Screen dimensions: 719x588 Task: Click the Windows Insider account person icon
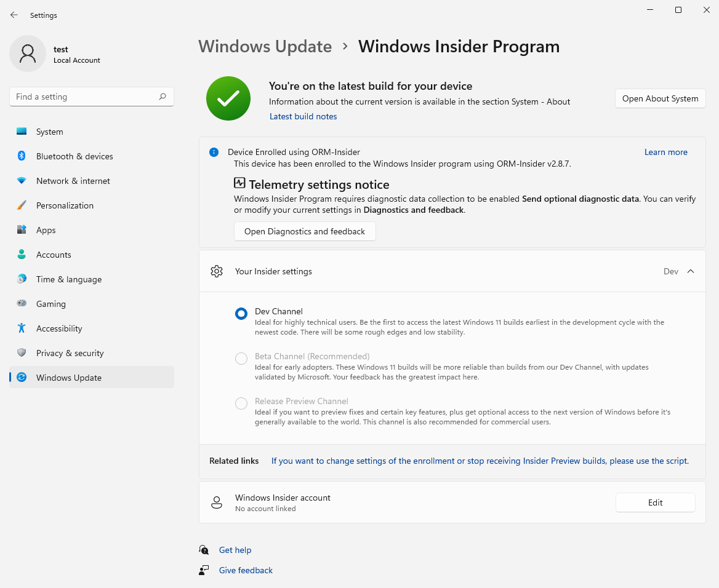coord(217,503)
